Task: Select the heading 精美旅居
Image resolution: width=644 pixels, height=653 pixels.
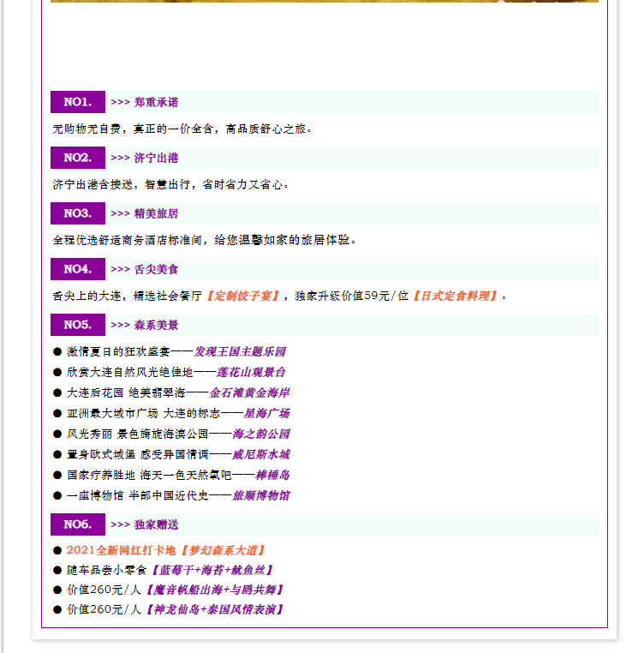Action: [156, 213]
